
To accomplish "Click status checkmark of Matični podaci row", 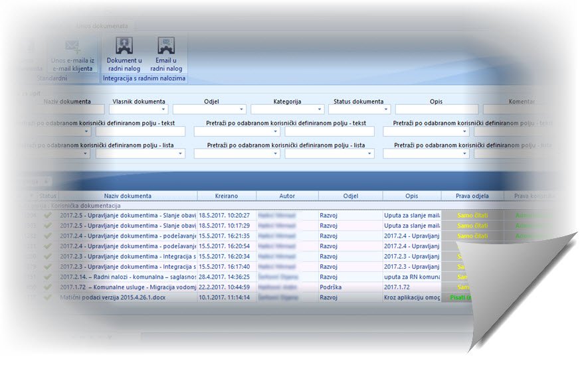I will (x=47, y=297).
